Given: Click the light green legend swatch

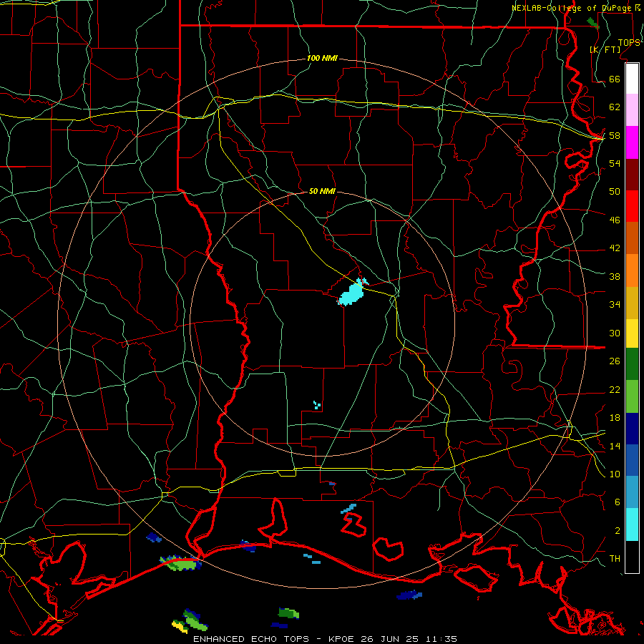Looking at the screenshot, I should [x=632, y=396].
